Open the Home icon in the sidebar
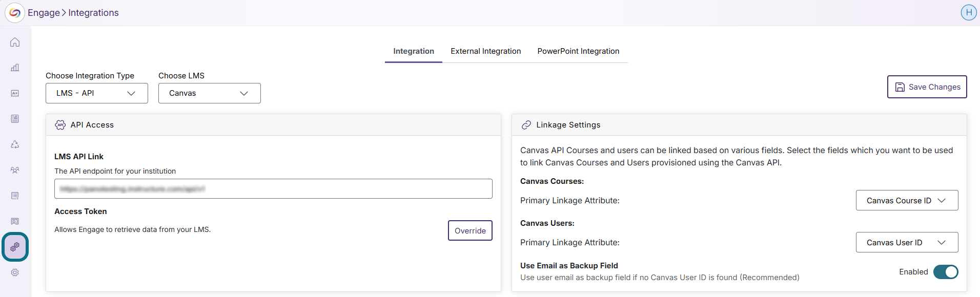The width and height of the screenshot is (980, 297). (x=15, y=42)
